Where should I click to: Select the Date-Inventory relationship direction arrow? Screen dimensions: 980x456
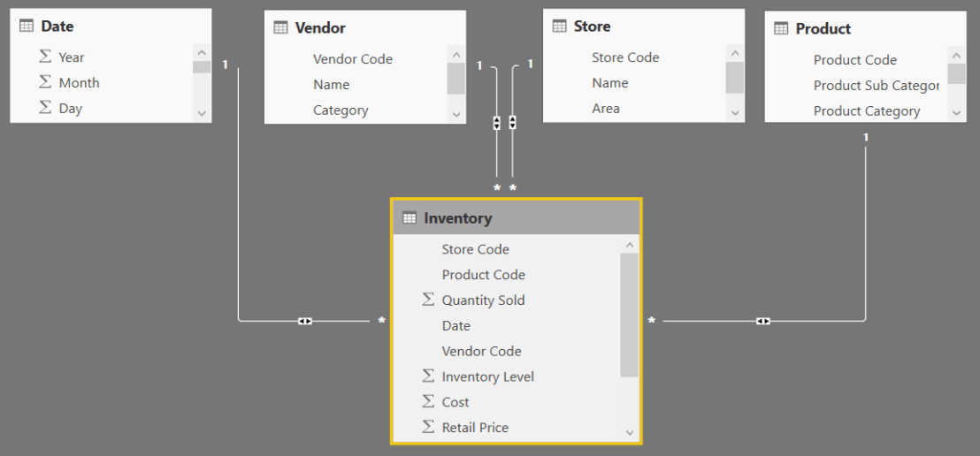point(305,321)
